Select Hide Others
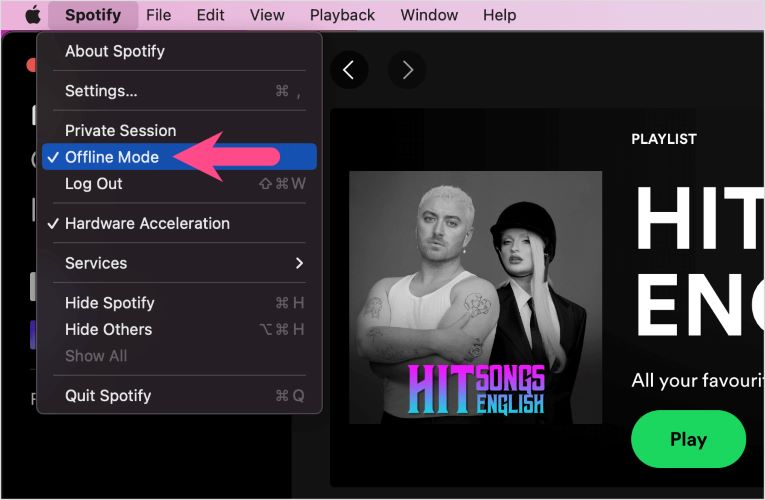The width and height of the screenshot is (765, 500). tap(109, 329)
